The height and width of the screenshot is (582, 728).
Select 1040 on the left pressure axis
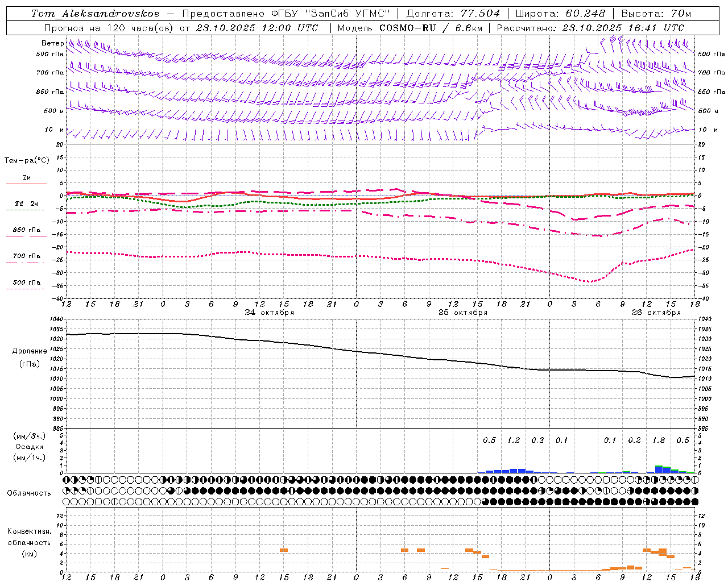(58, 319)
